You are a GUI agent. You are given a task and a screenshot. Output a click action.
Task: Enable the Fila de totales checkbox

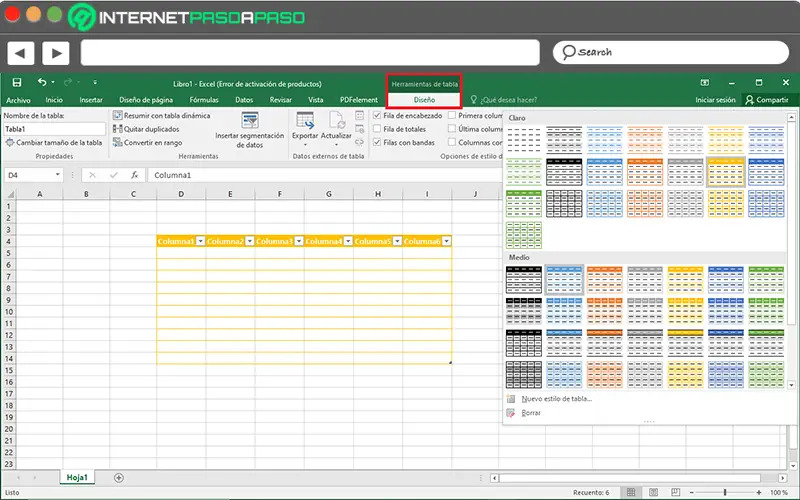376,129
